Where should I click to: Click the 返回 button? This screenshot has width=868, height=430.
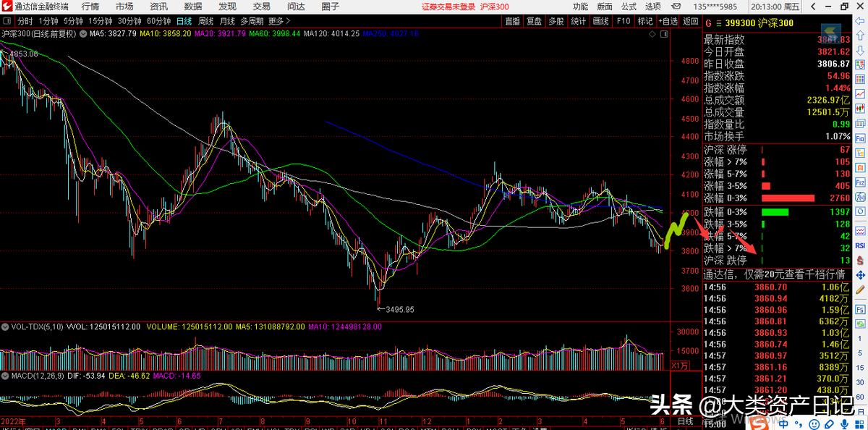click(691, 22)
